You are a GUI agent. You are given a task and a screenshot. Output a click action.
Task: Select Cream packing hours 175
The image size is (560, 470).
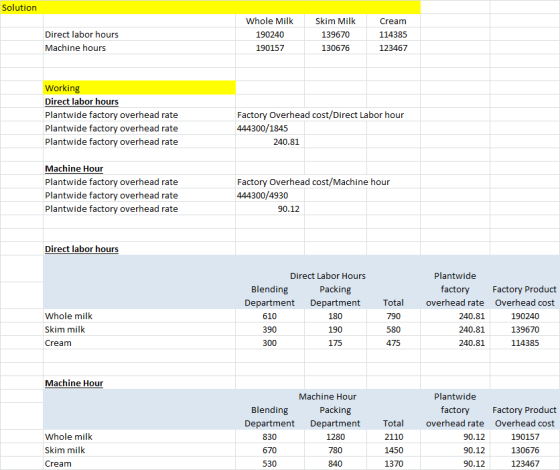335,343
